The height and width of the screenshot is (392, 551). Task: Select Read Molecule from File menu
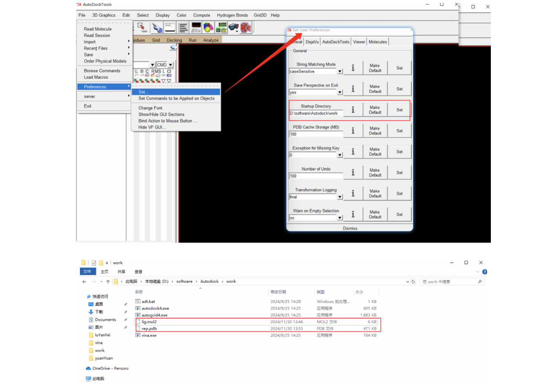98,29
